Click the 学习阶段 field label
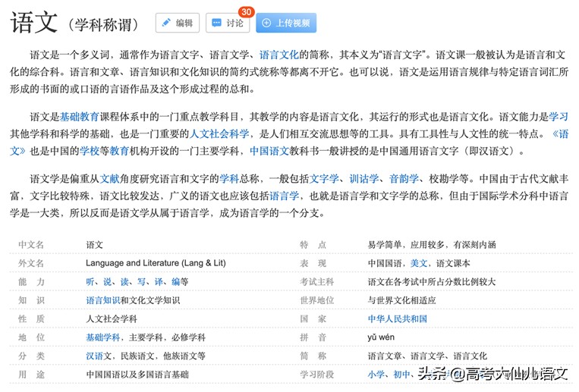579x392 pixels. (317, 375)
